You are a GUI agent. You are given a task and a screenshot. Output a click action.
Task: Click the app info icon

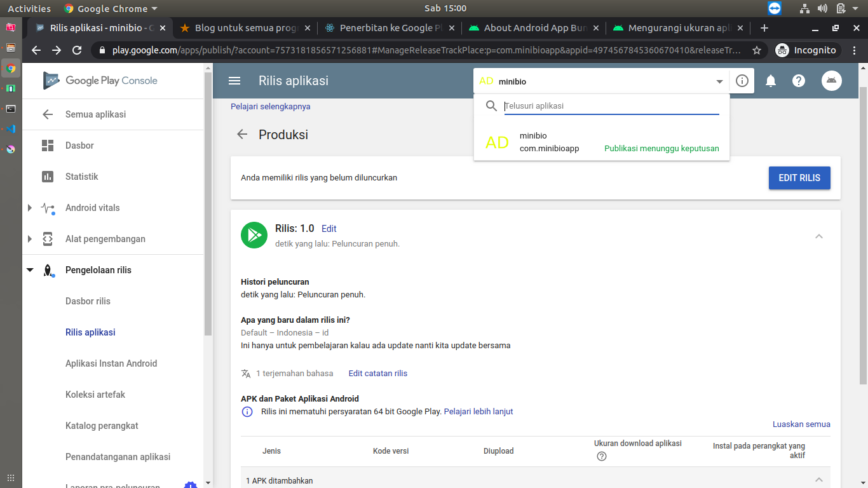(x=742, y=81)
